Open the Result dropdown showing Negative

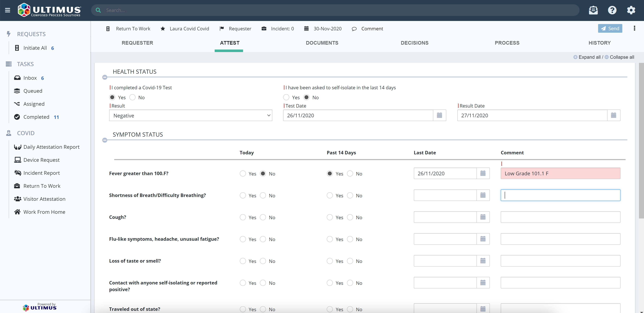tap(190, 115)
